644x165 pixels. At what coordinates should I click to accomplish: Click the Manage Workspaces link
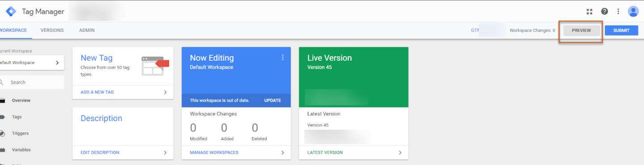(x=214, y=152)
